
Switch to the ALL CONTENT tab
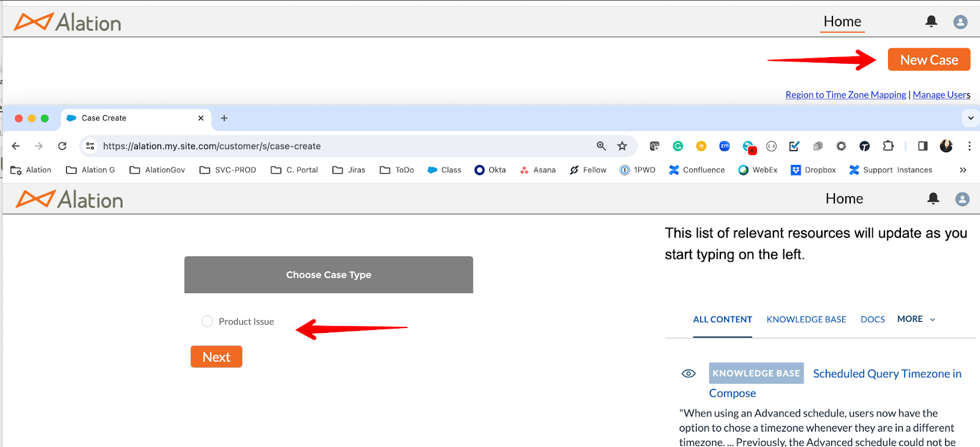[722, 319]
